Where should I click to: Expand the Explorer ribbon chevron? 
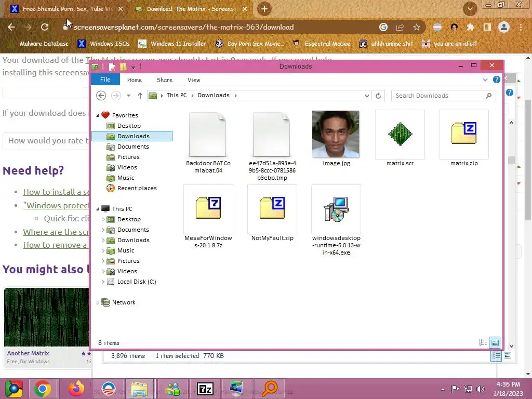pyautogui.click(x=485, y=79)
